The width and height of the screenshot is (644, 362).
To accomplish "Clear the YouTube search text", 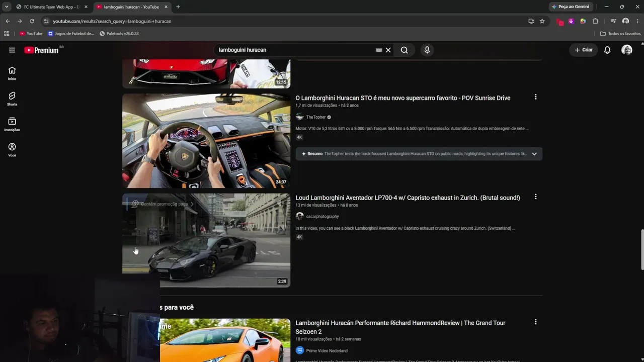I will [x=388, y=50].
